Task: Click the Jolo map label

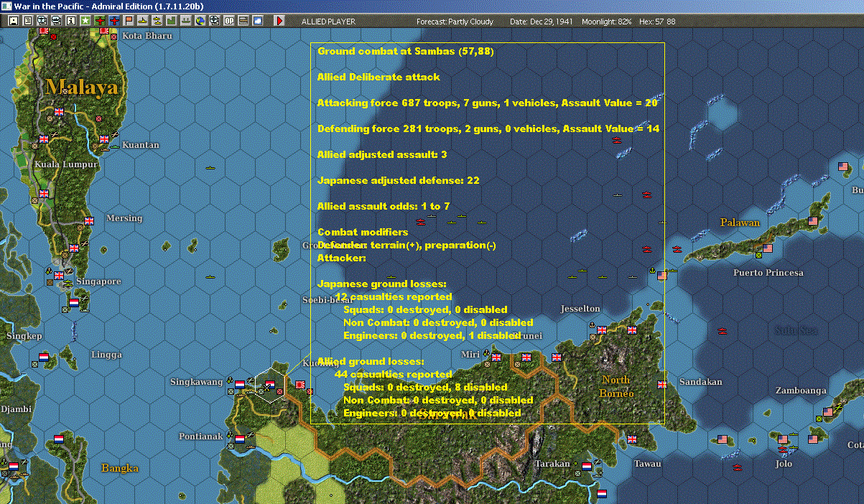Action: [x=784, y=464]
